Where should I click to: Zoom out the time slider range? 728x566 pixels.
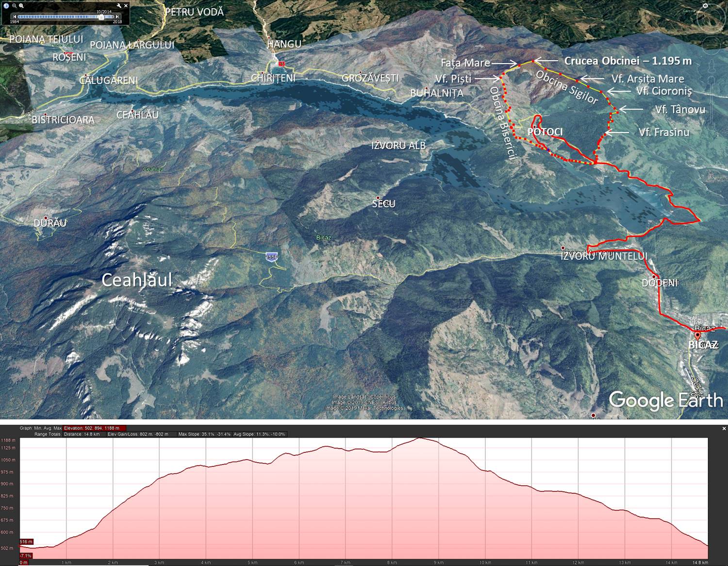click(15, 6)
